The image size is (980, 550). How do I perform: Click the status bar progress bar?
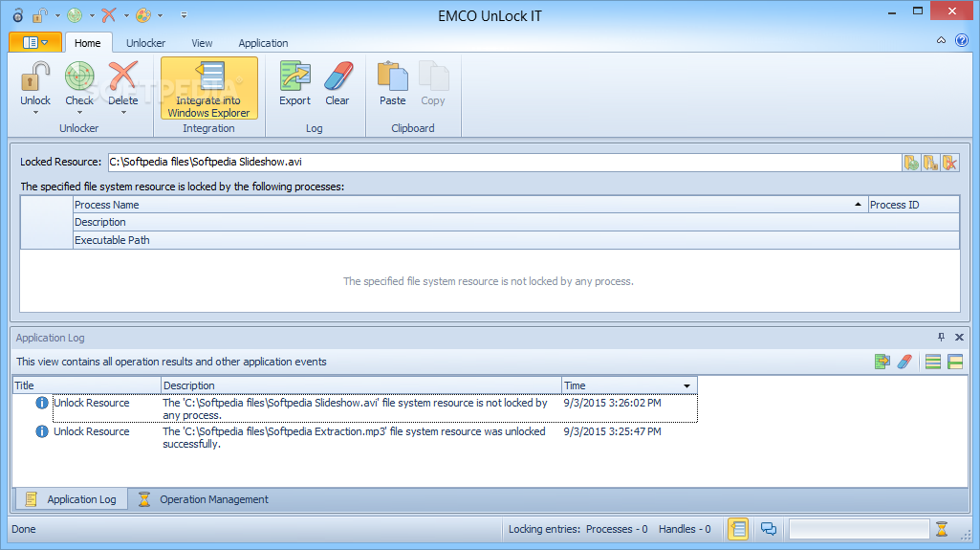coord(860,529)
